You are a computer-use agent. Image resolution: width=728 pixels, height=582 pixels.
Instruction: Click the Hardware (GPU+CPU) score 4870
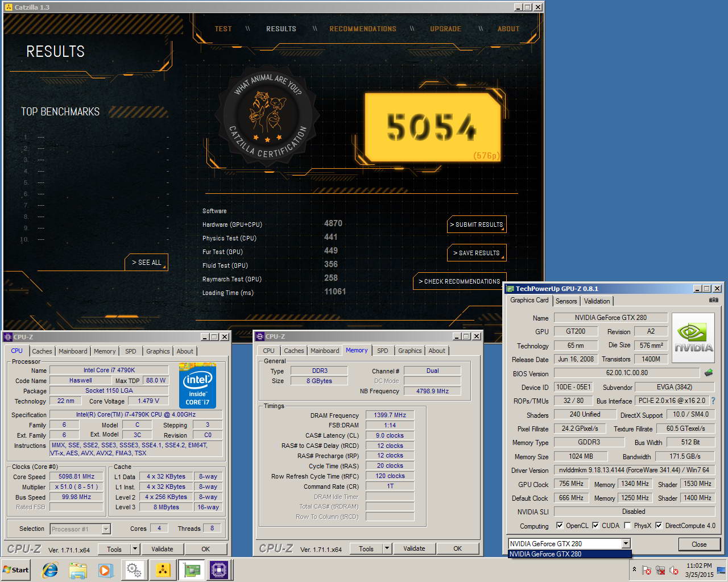333,223
